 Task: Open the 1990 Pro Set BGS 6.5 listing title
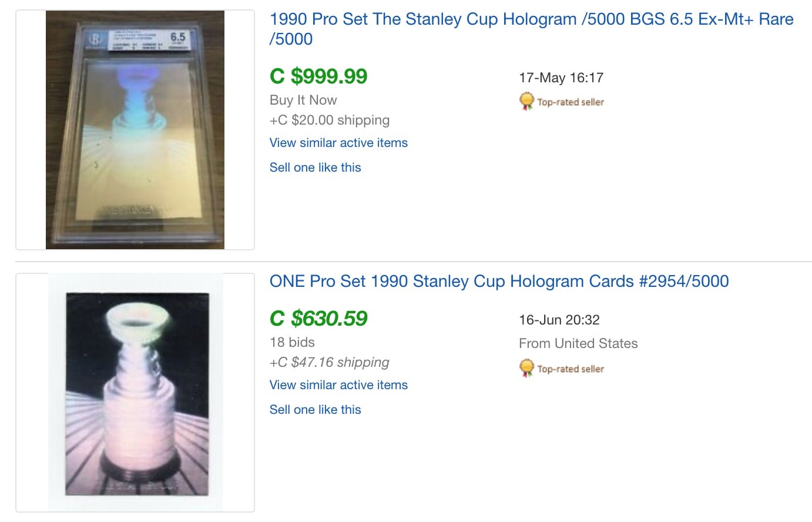[x=531, y=19]
